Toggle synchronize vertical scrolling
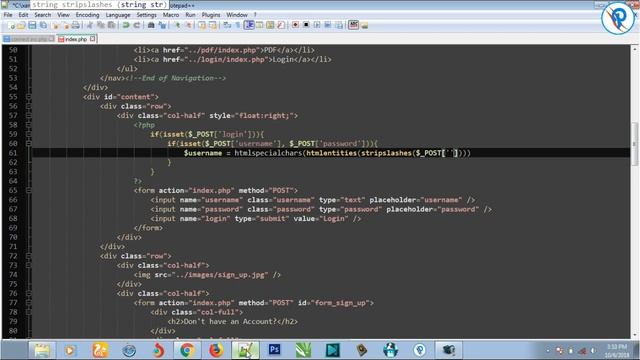The height and width of the screenshot is (360, 640). 202,25
